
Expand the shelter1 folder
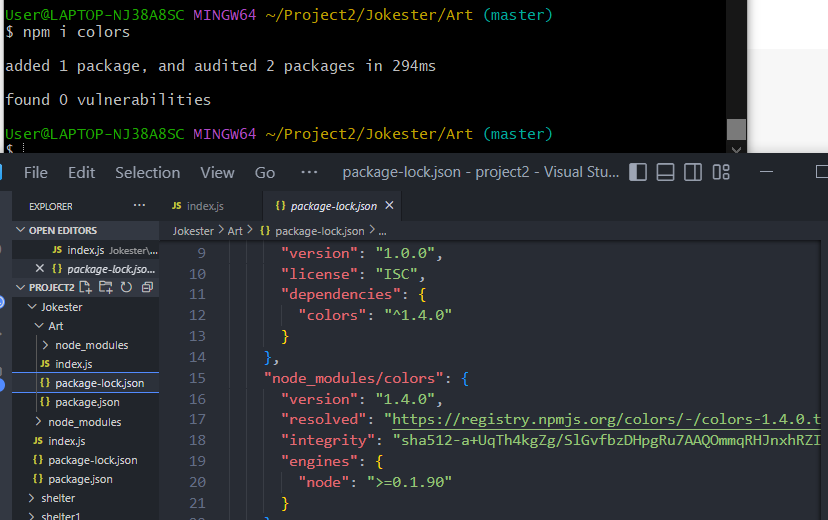click(86, 515)
